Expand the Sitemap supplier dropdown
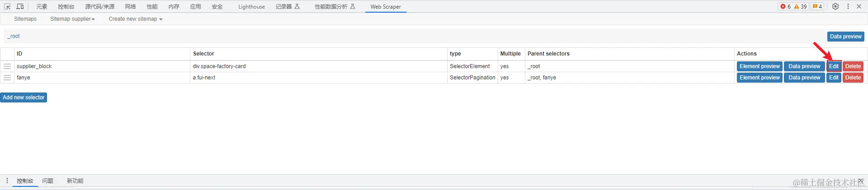 [x=72, y=19]
